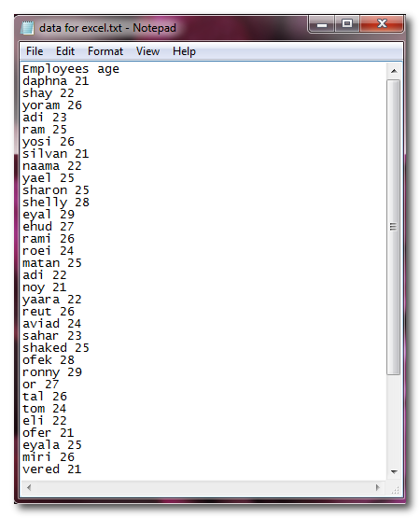This screenshot has height=518, width=420.
Task: Click the line 'eyala 25'
Action: click(52, 445)
